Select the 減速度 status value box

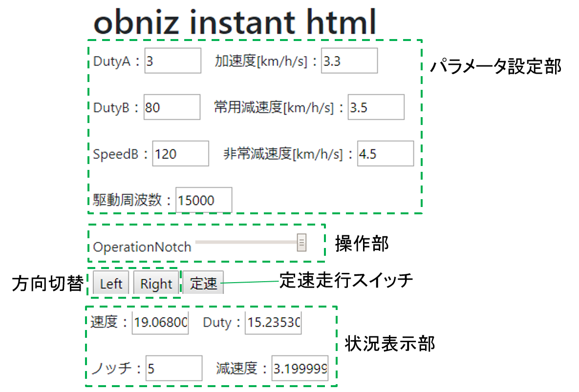[x=300, y=369]
